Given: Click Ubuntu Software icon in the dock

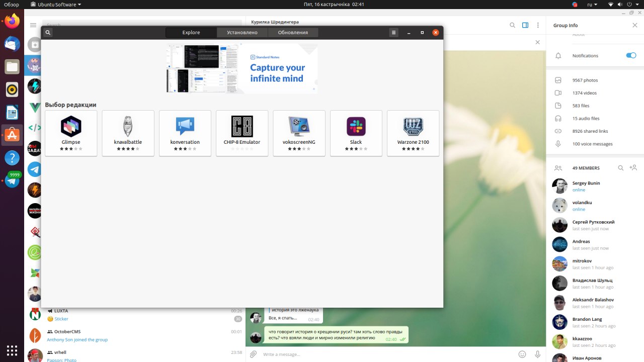Looking at the screenshot, I should [x=12, y=135].
